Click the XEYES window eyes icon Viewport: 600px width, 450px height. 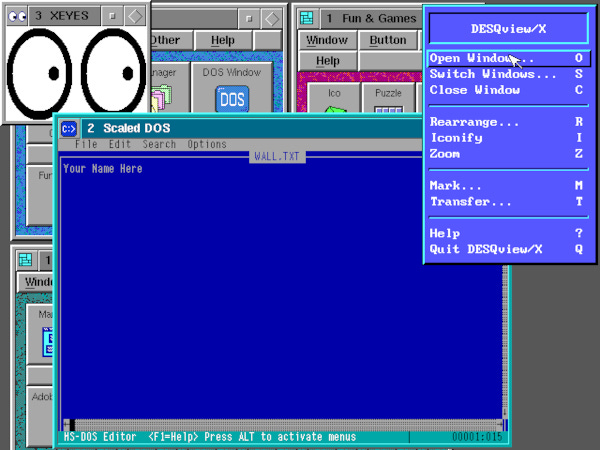(17, 16)
